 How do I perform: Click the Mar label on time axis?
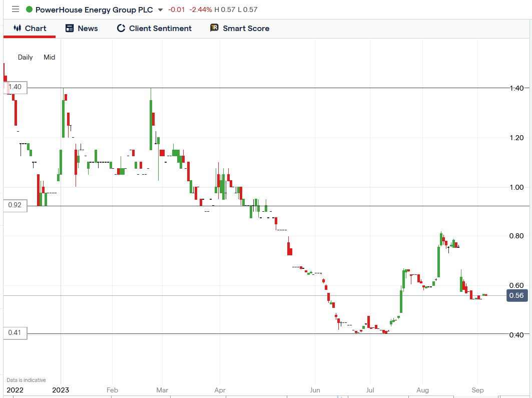point(162,390)
